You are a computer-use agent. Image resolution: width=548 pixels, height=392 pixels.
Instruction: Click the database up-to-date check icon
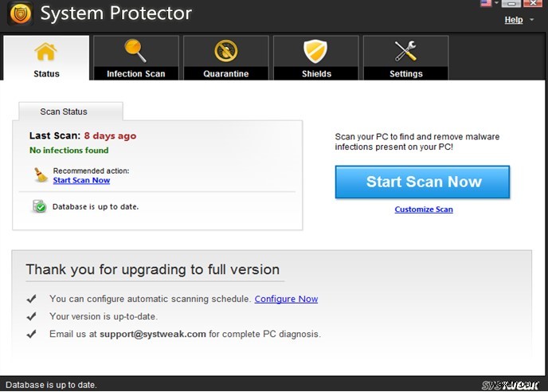[x=40, y=206]
